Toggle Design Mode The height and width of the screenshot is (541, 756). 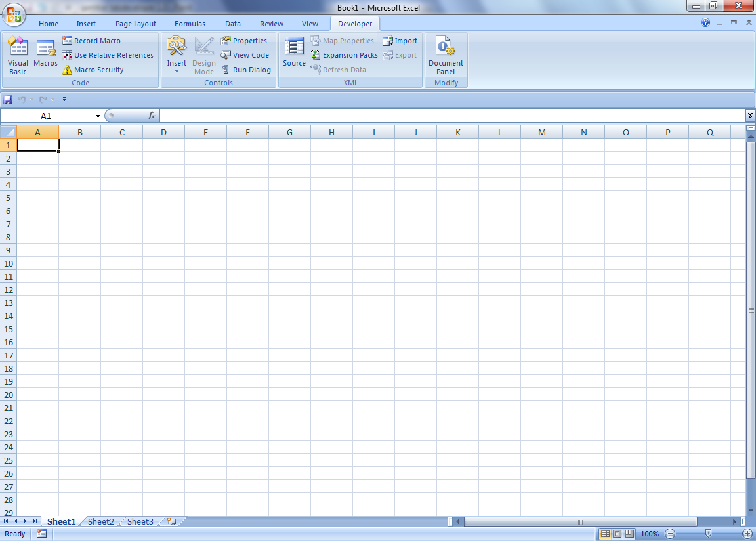point(204,55)
